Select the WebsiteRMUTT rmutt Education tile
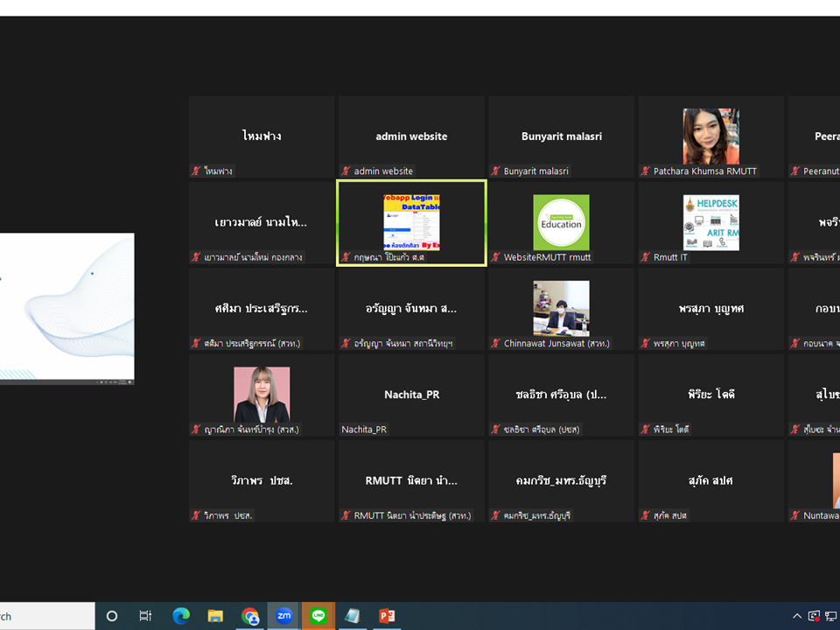Viewport: 840px width, 630px height. (562, 223)
